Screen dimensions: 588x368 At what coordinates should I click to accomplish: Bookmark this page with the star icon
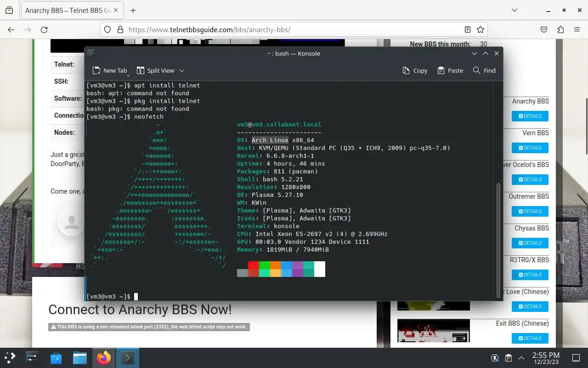pyautogui.click(x=481, y=29)
